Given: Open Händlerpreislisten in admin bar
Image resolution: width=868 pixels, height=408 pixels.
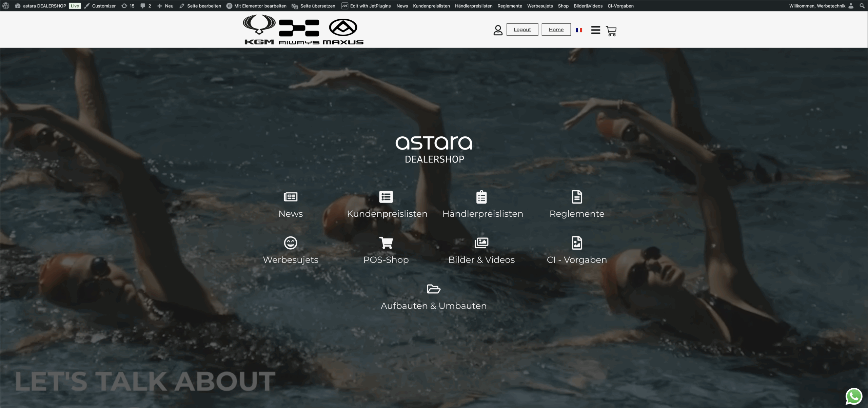Looking at the screenshot, I should pos(473,6).
